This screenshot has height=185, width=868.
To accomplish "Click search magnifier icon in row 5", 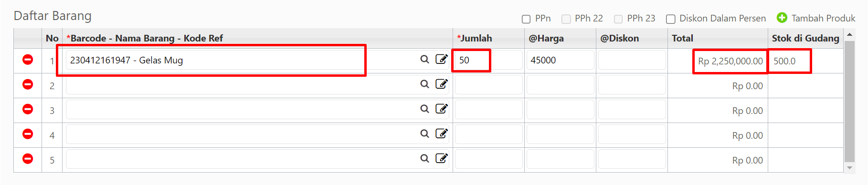I will coord(424,158).
